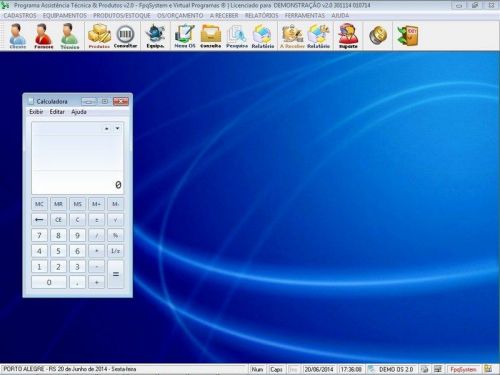Image resolution: width=500 pixels, height=375 pixels.
Task: Open the calculator Ajuda menu
Action: point(79,112)
